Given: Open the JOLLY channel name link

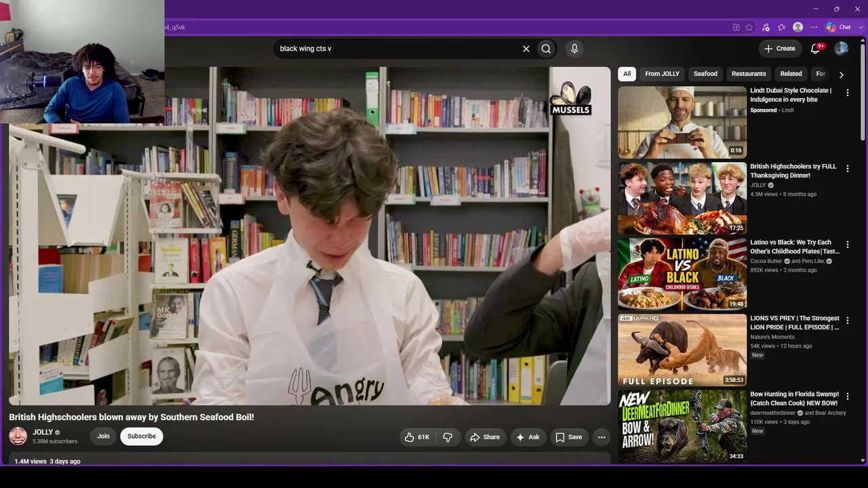Looking at the screenshot, I should pyautogui.click(x=43, y=432).
